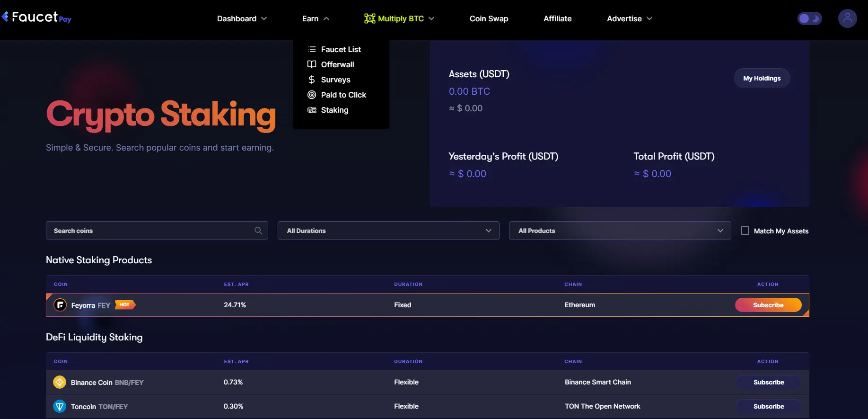Click the Toncoin Flexible duration cell
The height and width of the screenshot is (419, 868).
point(406,406)
